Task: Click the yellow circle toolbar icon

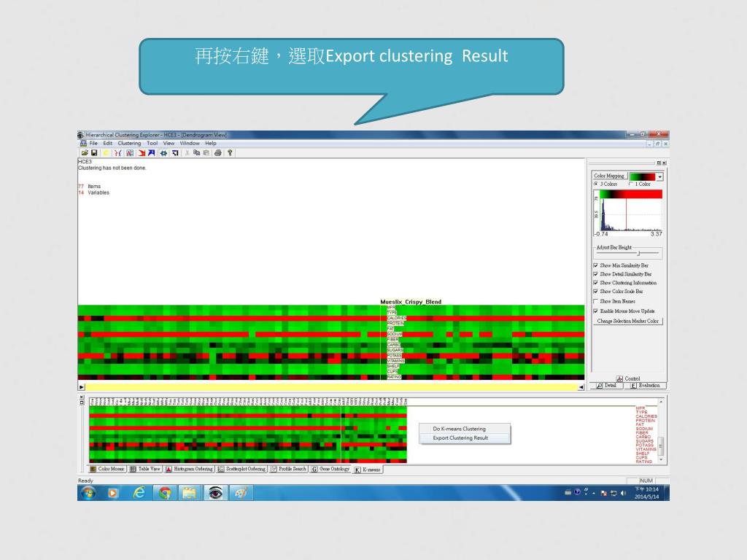Action: (x=106, y=153)
